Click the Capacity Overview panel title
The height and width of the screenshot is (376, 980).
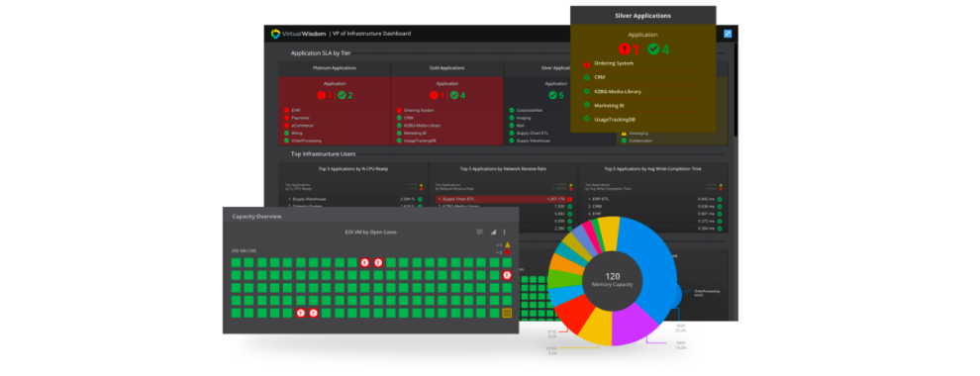click(x=256, y=216)
